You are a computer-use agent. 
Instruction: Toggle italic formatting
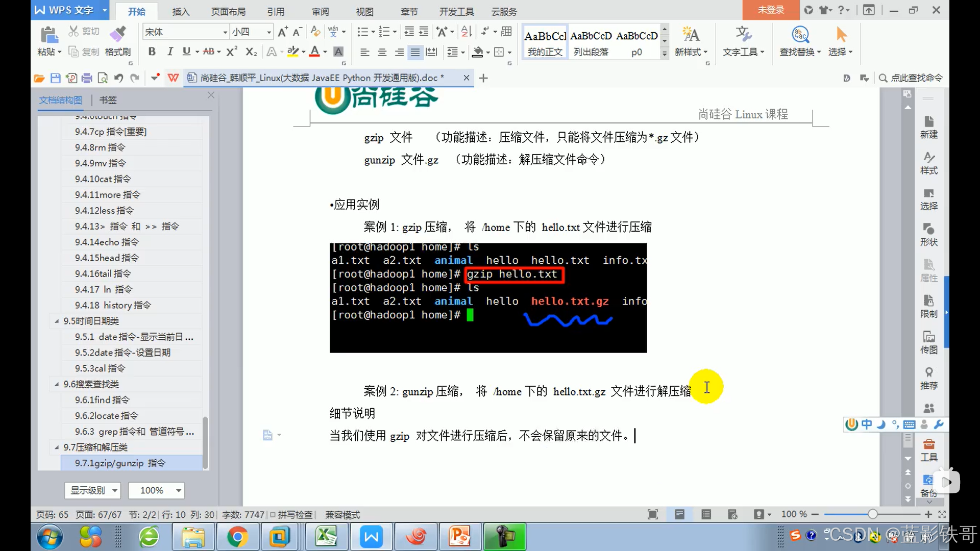(x=170, y=52)
